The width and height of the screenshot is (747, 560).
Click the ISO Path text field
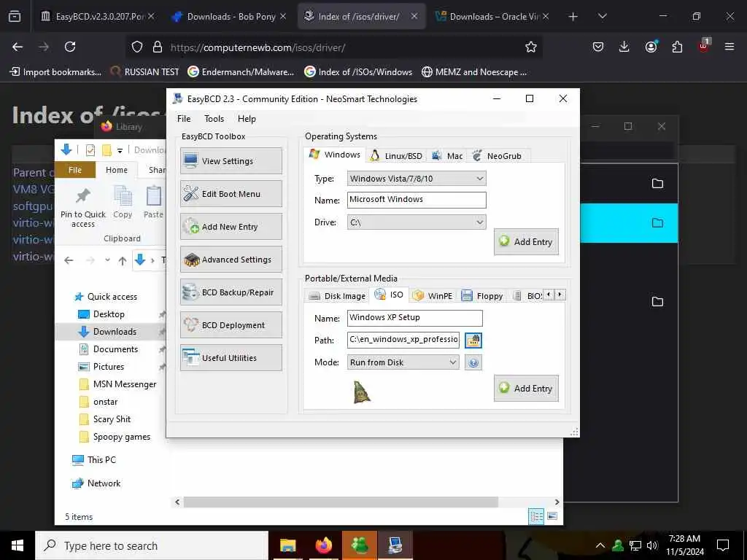[403, 340]
